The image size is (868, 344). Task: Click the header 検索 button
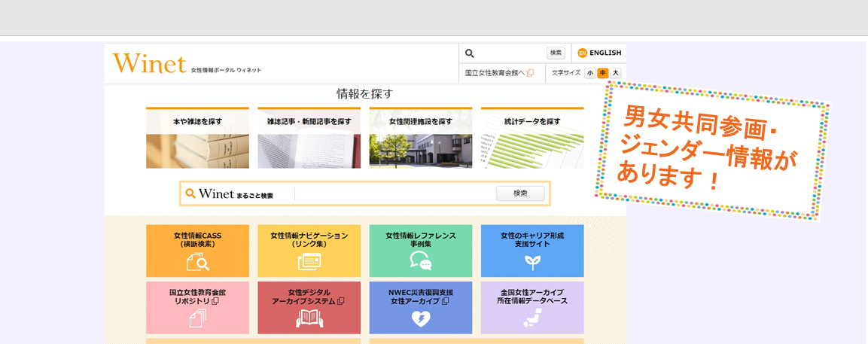click(556, 53)
